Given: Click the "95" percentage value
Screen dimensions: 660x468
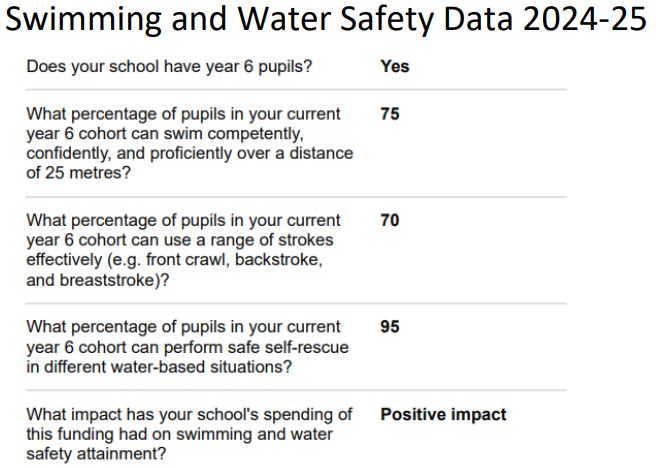Looking at the screenshot, I should [x=390, y=328].
